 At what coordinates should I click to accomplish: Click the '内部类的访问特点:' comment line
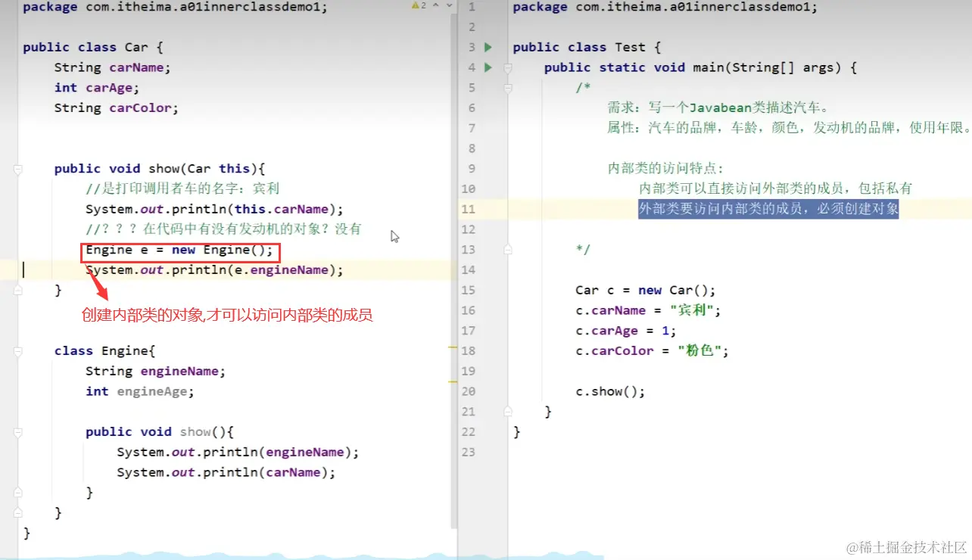(665, 169)
